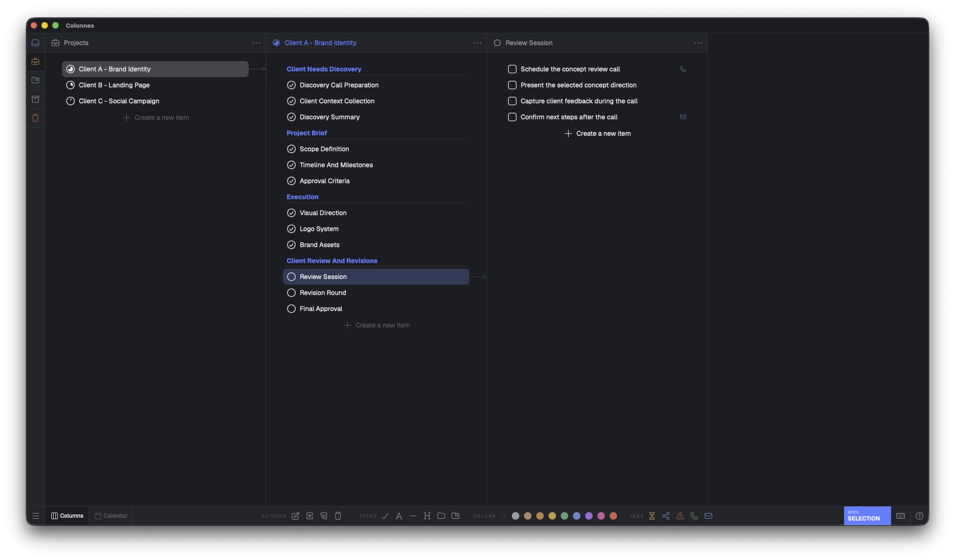Uncheck the Brand Assets completed circle
955x560 pixels.
pos(291,245)
